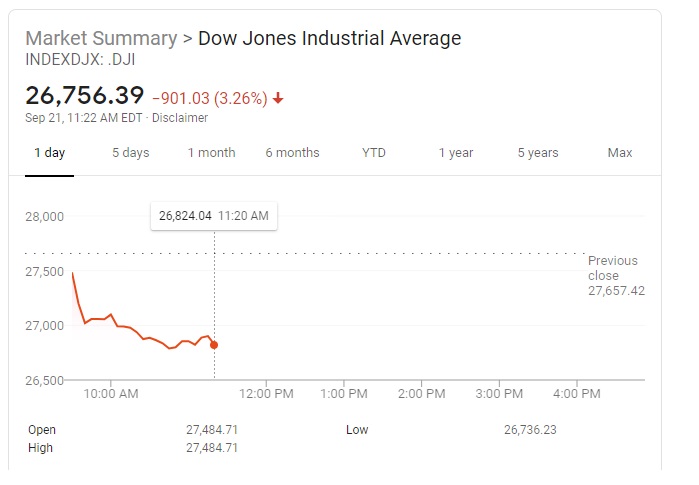The height and width of the screenshot is (485, 699).
Task: Click the 4:00 PM axis label
Action: (x=576, y=394)
